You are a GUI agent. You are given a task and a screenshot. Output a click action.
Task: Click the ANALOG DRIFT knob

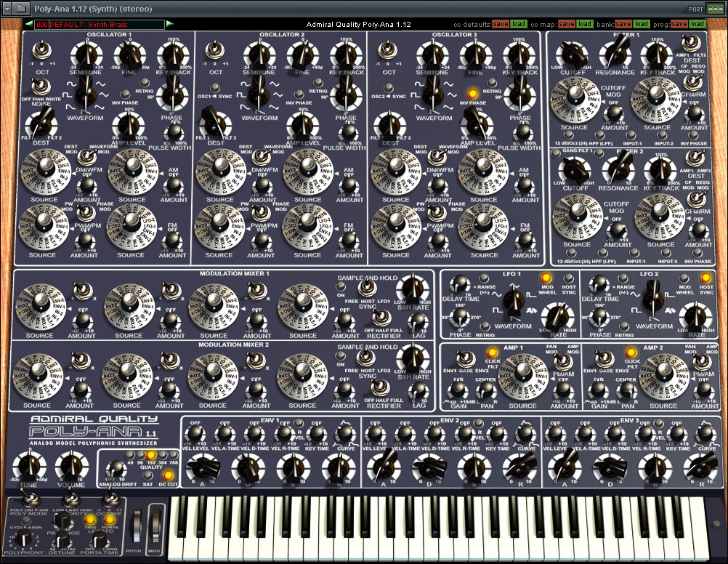[116, 470]
